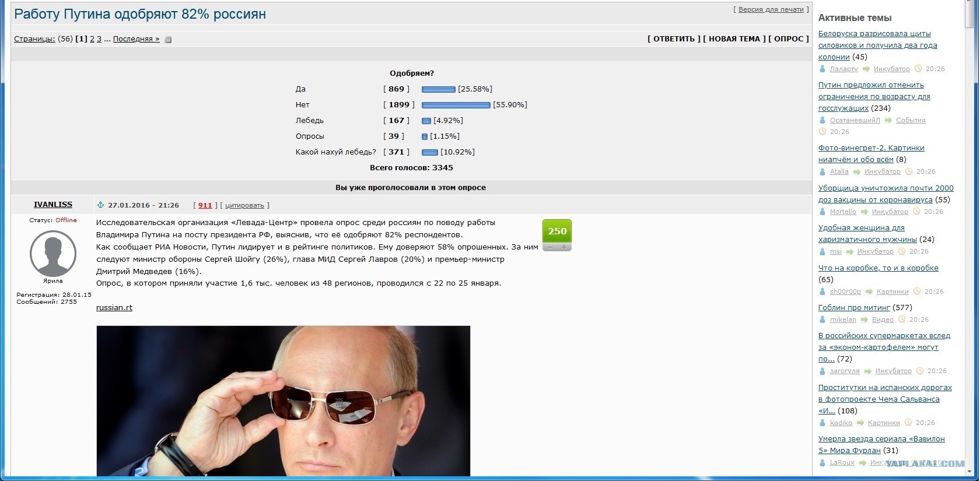This screenshot has width=980, height=481.
Task: Open the page-jump icon beside Последняя
Action: point(168,40)
